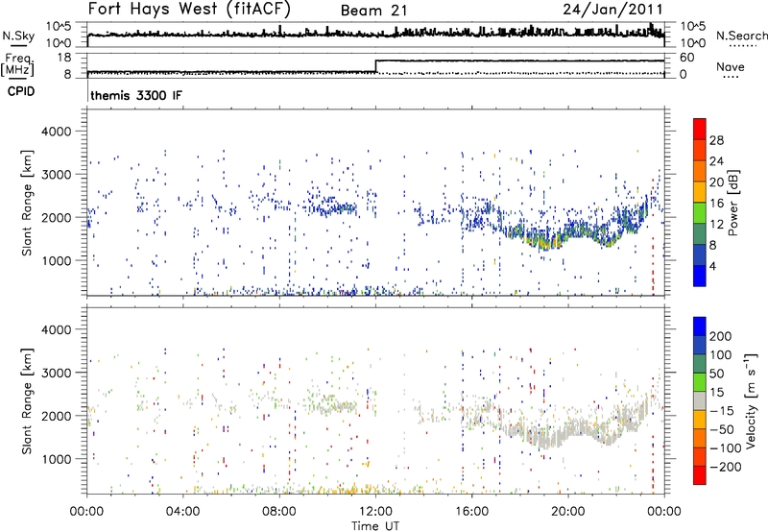Click the "16:00" time tick label
This screenshot has height=532, width=768.
[x=471, y=512]
